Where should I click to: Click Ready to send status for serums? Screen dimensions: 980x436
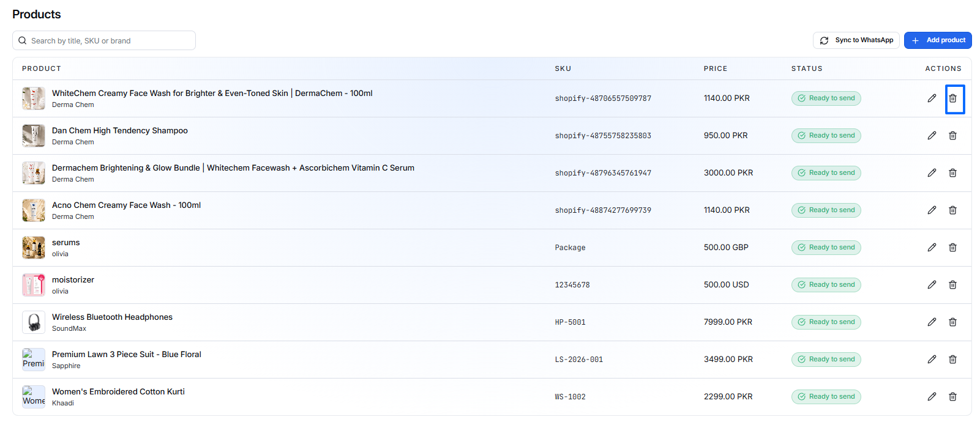[x=826, y=248]
